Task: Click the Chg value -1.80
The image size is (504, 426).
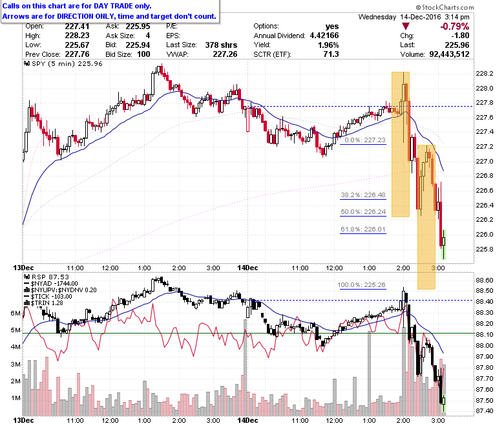Action: click(460, 36)
